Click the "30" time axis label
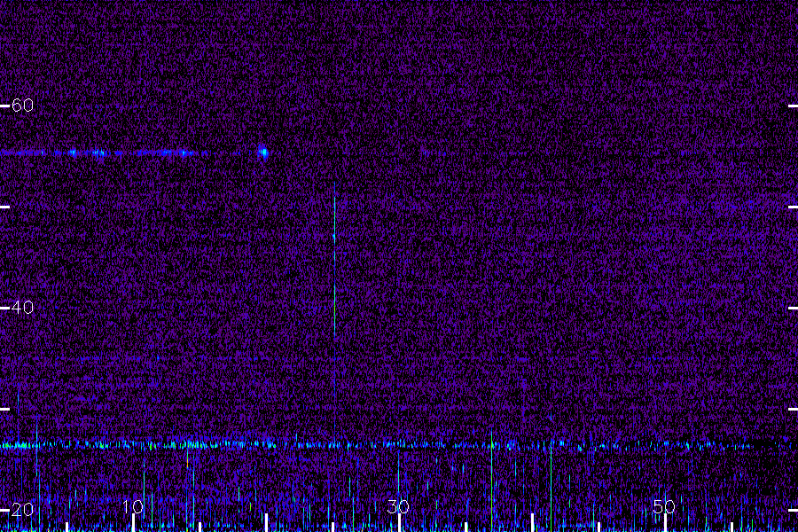The image size is (798, 532). (398, 506)
